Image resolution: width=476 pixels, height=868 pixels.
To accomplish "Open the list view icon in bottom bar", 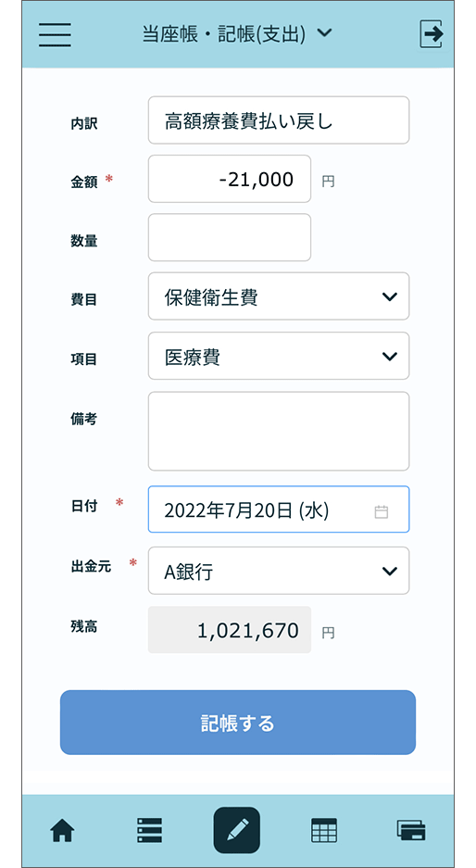I will [x=149, y=830].
